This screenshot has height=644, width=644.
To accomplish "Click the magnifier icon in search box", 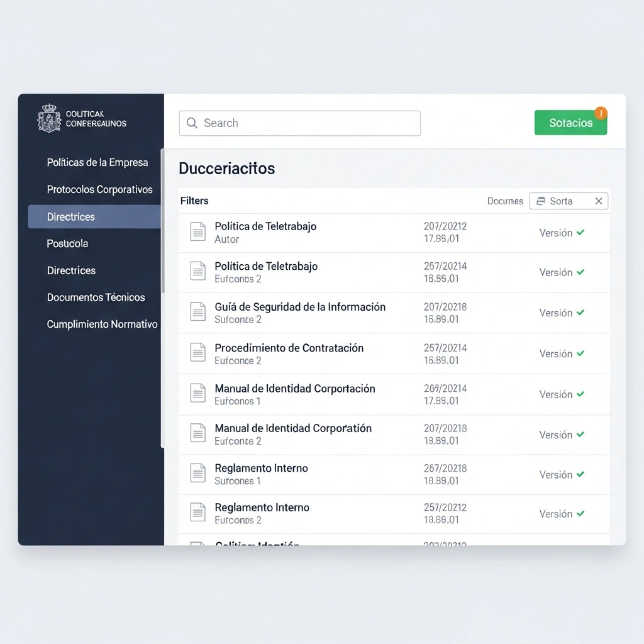I will 192,123.
